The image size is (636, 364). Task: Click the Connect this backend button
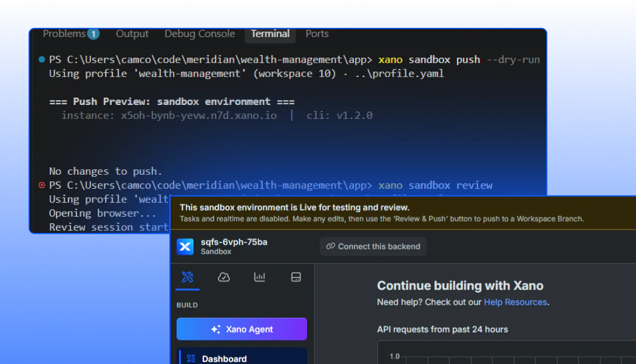click(373, 246)
